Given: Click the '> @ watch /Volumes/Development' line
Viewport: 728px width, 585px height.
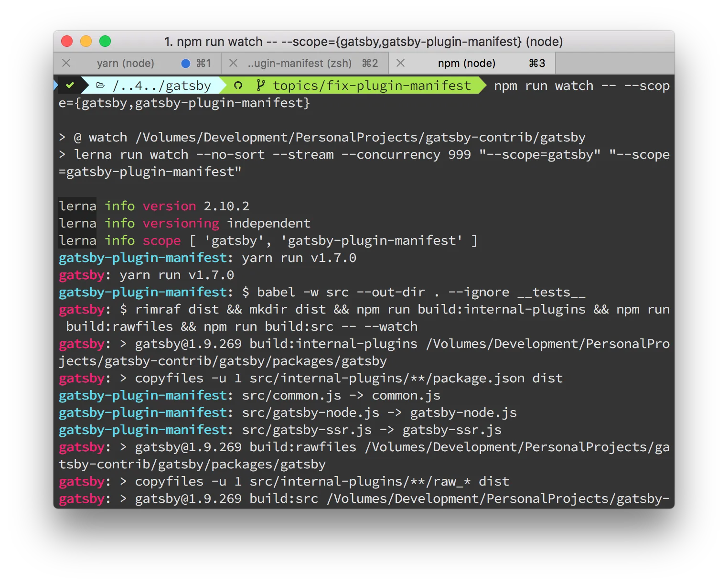Looking at the screenshot, I should 322,137.
